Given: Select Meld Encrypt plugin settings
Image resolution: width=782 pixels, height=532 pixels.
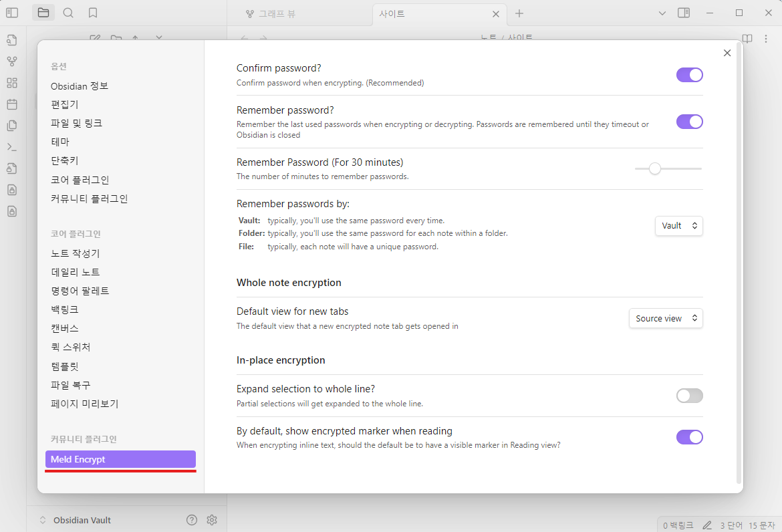Looking at the screenshot, I should pos(120,459).
